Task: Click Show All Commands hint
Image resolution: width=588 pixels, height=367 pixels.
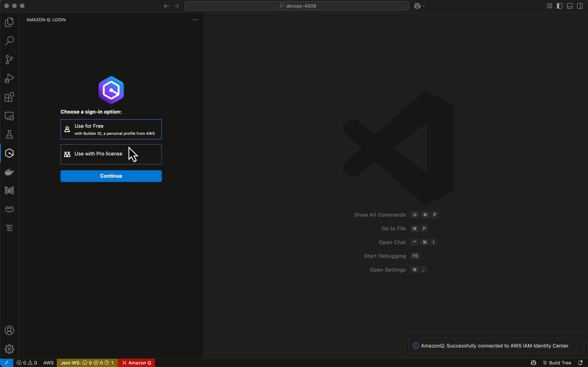Action: click(380, 215)
